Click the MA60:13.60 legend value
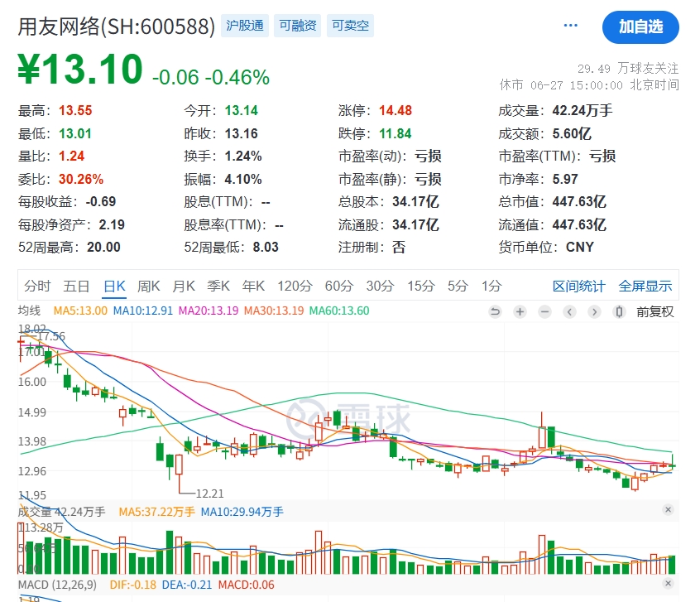The image size is (700, 602). 339,311
